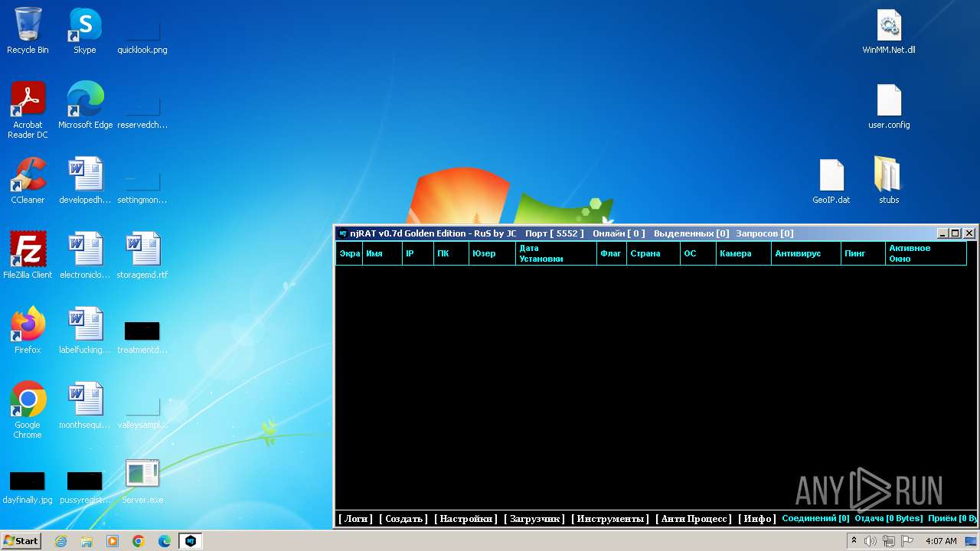Select the monthsequi... Word document
Screen dimensions: 980x551
tap(85, 405)
